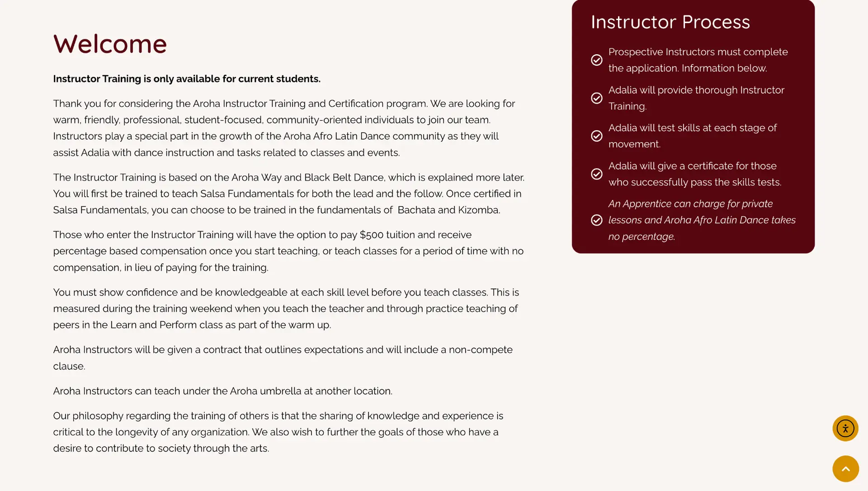
Task: Click the paragraph mentioning "$500 tuition"
Action: tap(288, 251)
